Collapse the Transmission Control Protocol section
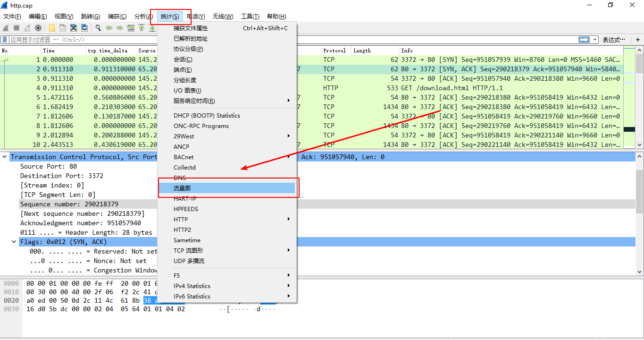644x340 pixels. coord(5,156)
